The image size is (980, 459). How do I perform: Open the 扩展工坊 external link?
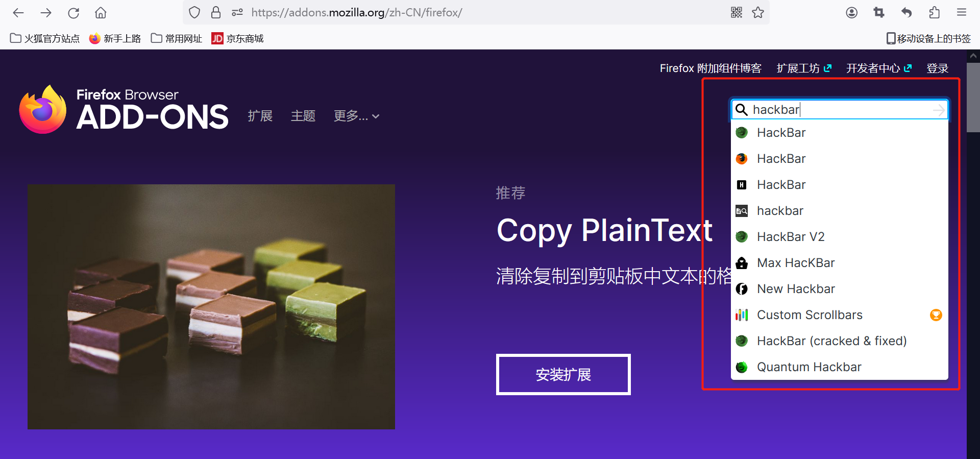[804, 68]
